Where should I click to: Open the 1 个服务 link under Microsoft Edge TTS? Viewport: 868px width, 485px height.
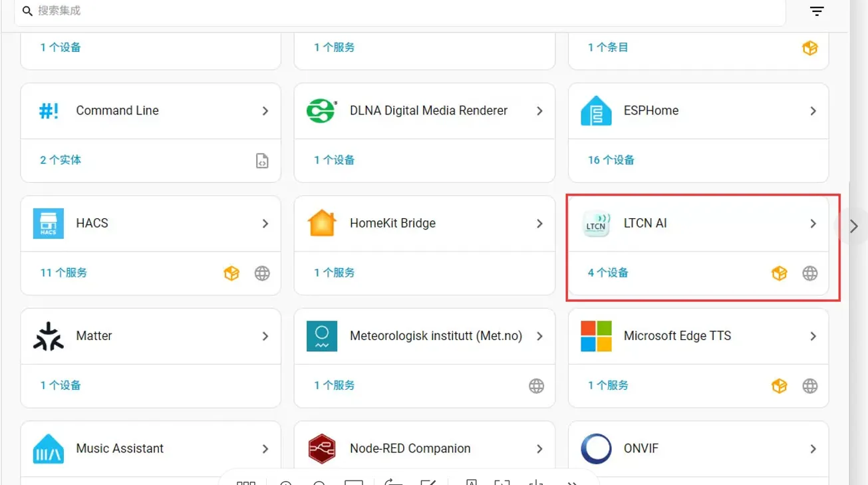[609, 385]
